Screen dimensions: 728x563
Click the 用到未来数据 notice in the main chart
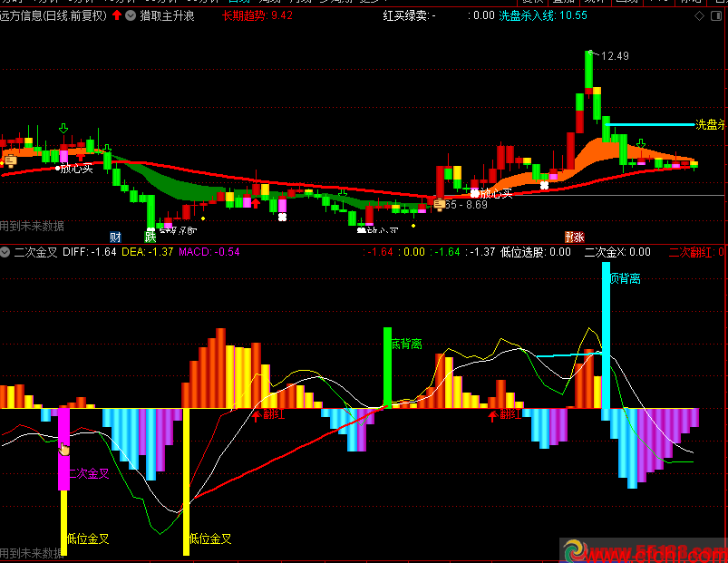[x=32, y=226]
